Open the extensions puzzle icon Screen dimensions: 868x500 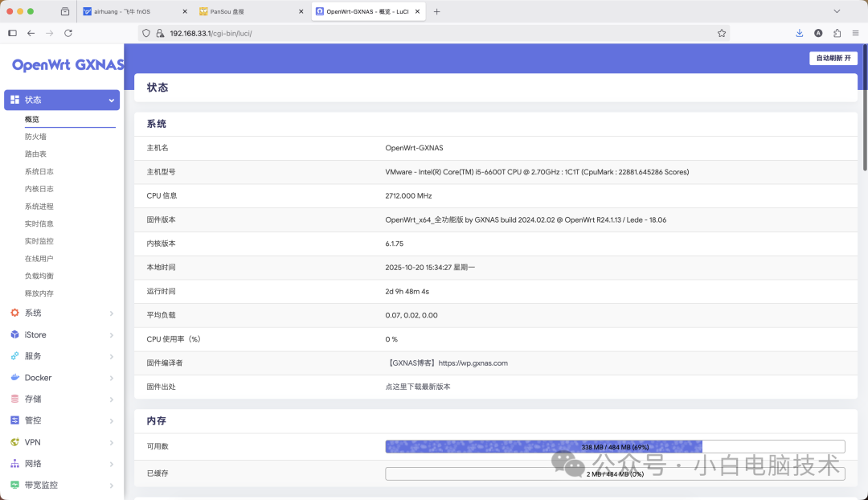837,33
